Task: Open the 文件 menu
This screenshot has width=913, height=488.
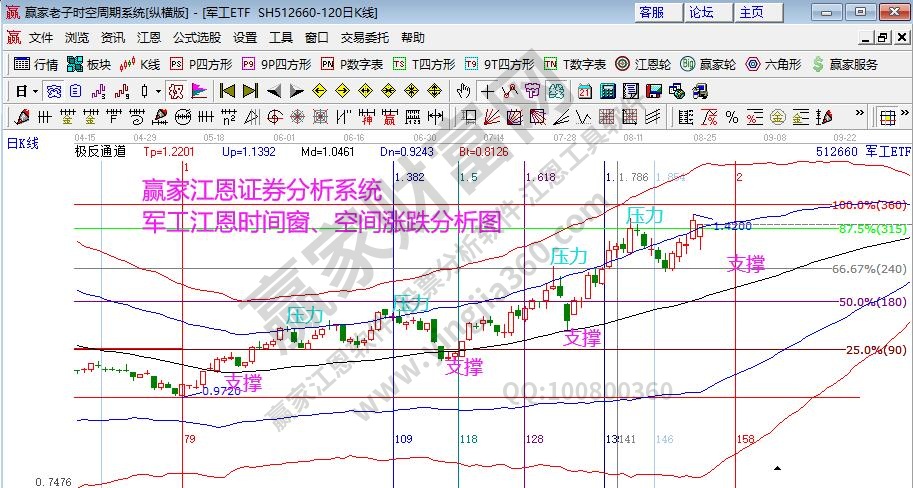Action: (x=41, y=38)
